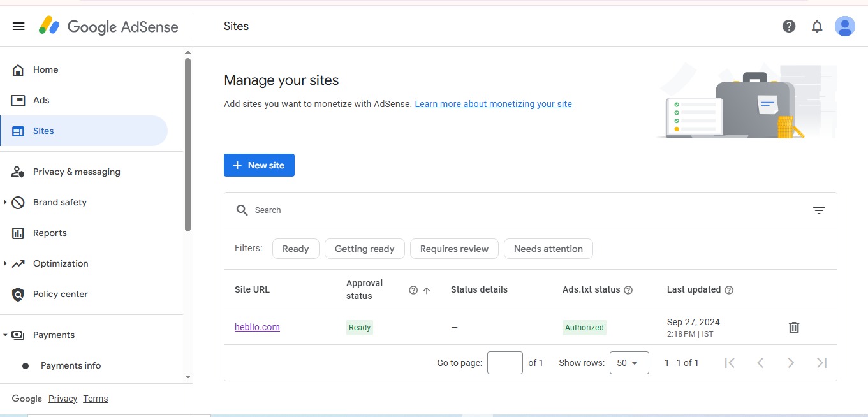
Task: Open the Terms footer link
Action: (96, 399)
